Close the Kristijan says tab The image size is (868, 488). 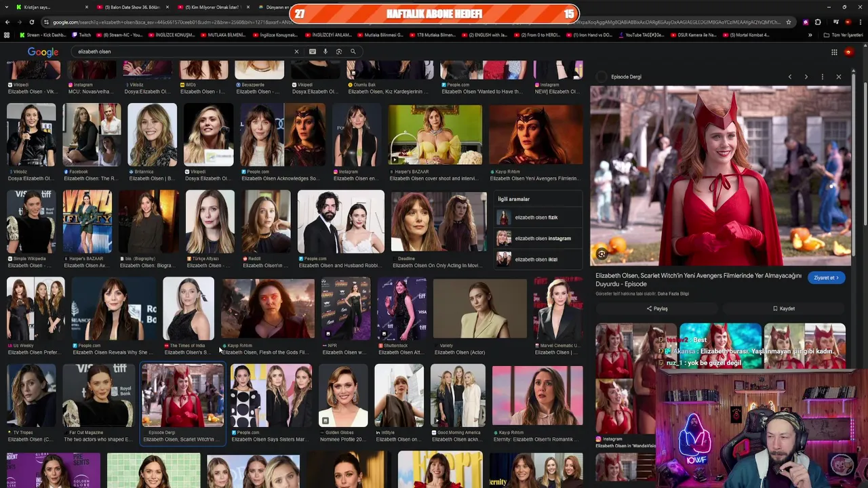tap(87, 7)
